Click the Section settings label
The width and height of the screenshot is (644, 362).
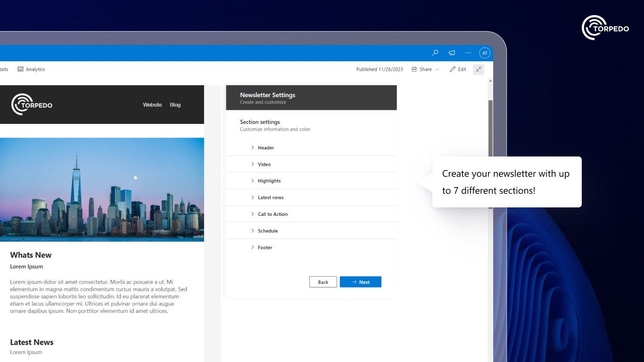(x=260, y=122)
